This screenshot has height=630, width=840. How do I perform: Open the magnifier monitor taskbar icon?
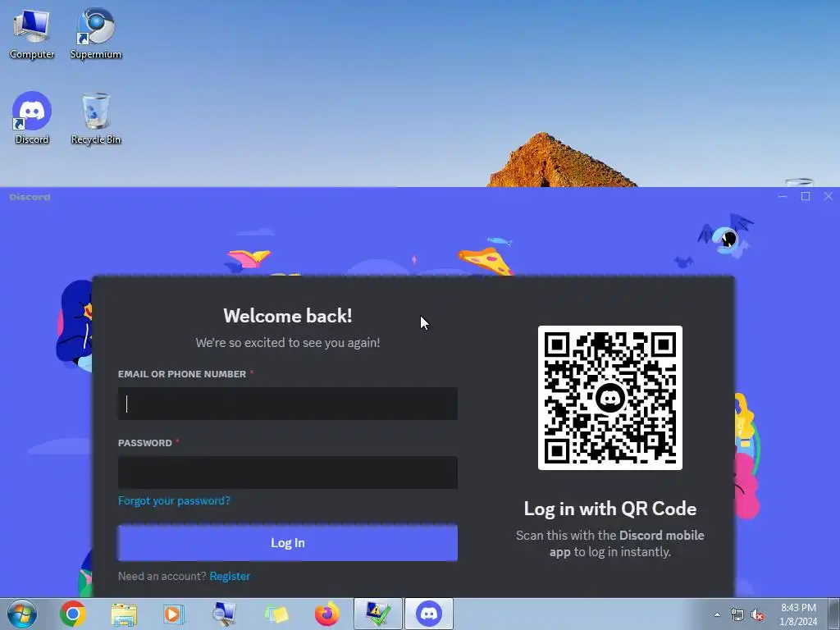click(x=224, y=614)
